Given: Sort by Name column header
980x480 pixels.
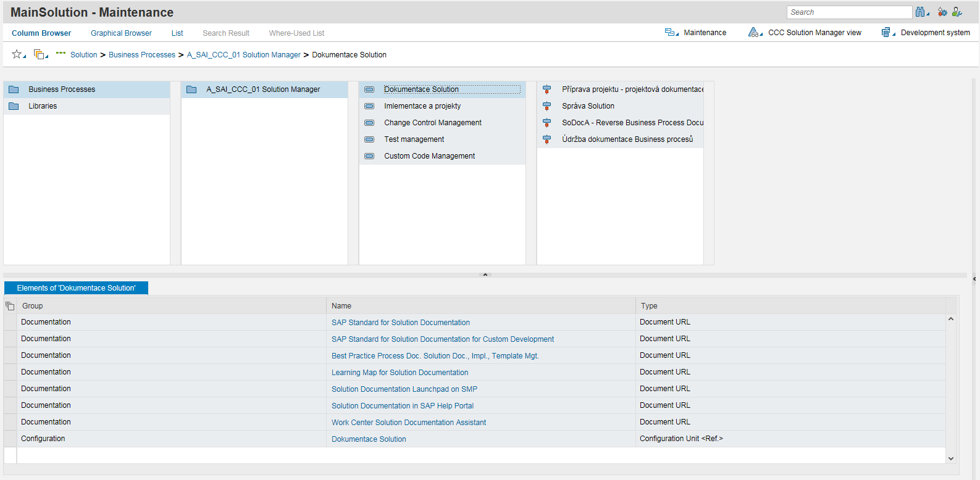Looking at the screenshot, I should tap(481, 306).
